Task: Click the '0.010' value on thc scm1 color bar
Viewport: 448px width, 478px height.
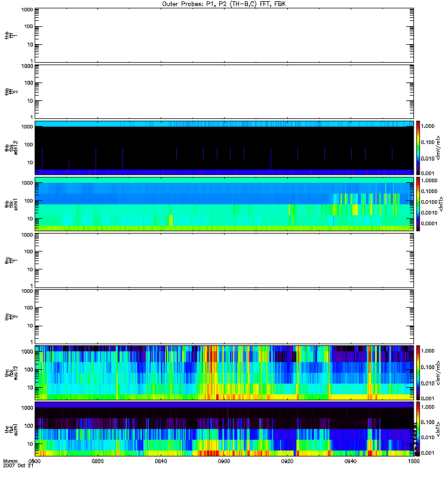Action: [x=428, y=437]
